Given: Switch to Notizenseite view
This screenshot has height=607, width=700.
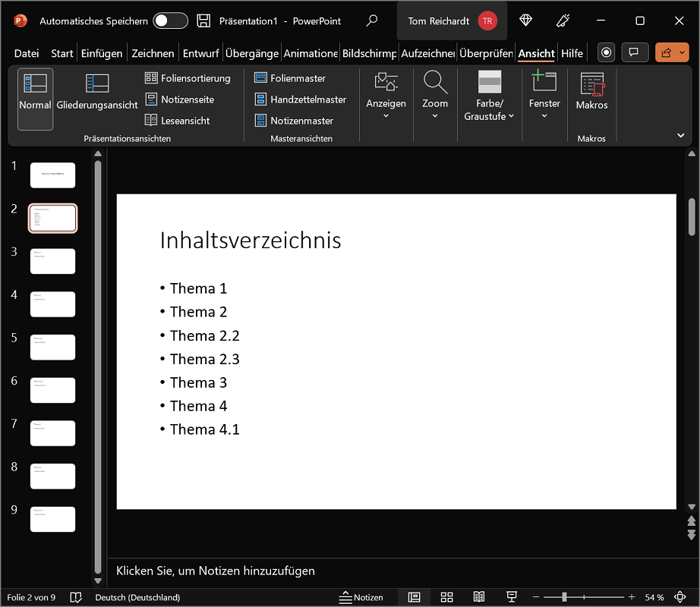Looking at the screenshot, I should [179, 99].
